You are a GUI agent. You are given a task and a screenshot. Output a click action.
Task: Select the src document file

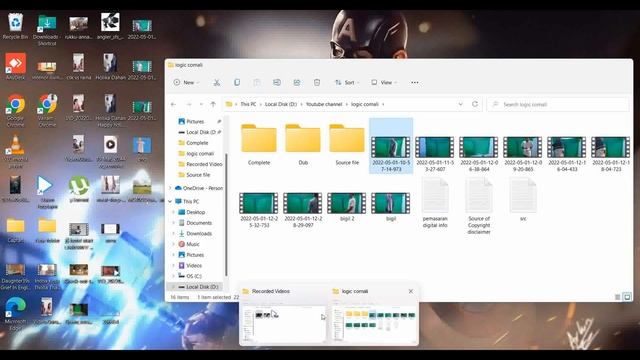pyautogui.click(x=523, y=200)
